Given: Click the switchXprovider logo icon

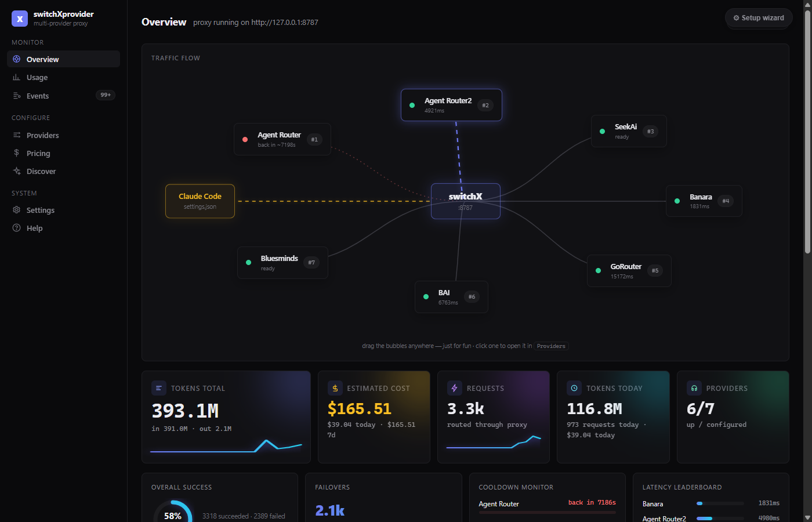Looking at the screenshot, I should tap(20, 19).
